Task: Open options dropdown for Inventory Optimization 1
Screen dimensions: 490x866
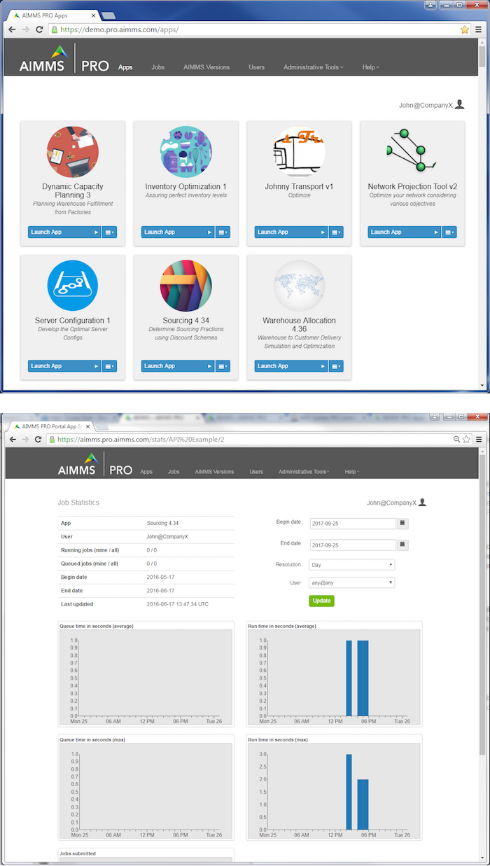Action: tap(223, 232)
